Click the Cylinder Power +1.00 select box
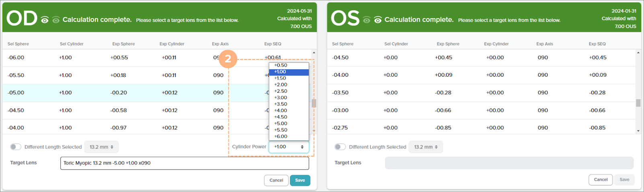Screen dimensions: 644x192 (x=289, y=147)
